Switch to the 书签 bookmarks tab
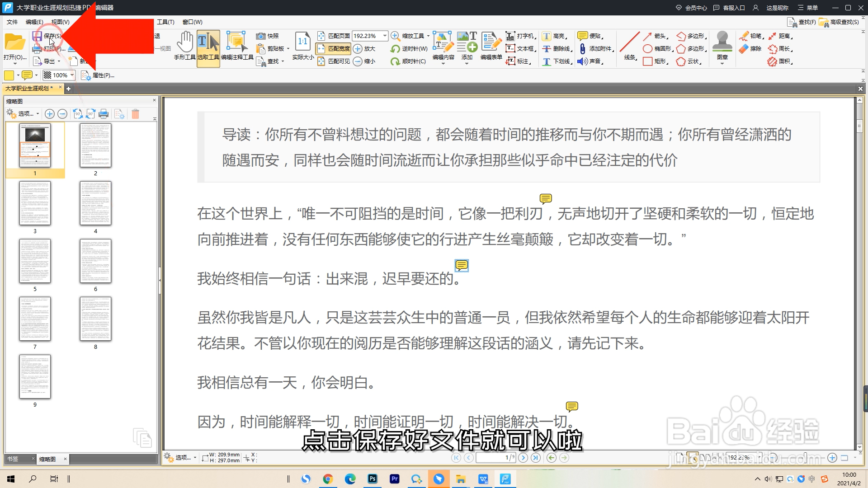868x488 pixels. coord(14,459)
